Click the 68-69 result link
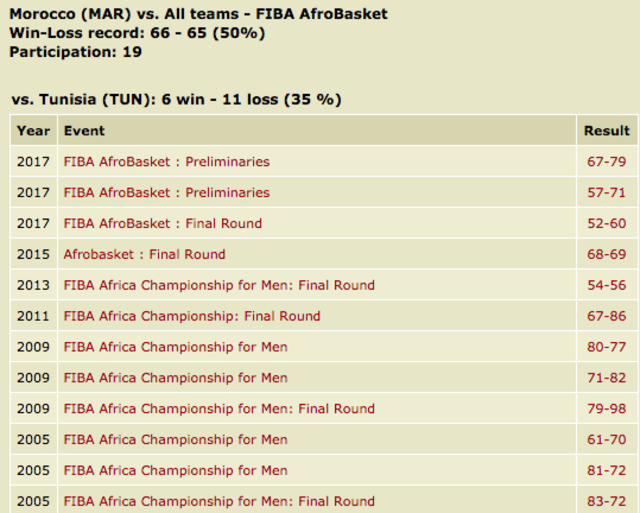The image size is (640, 513). pos(607,254)
